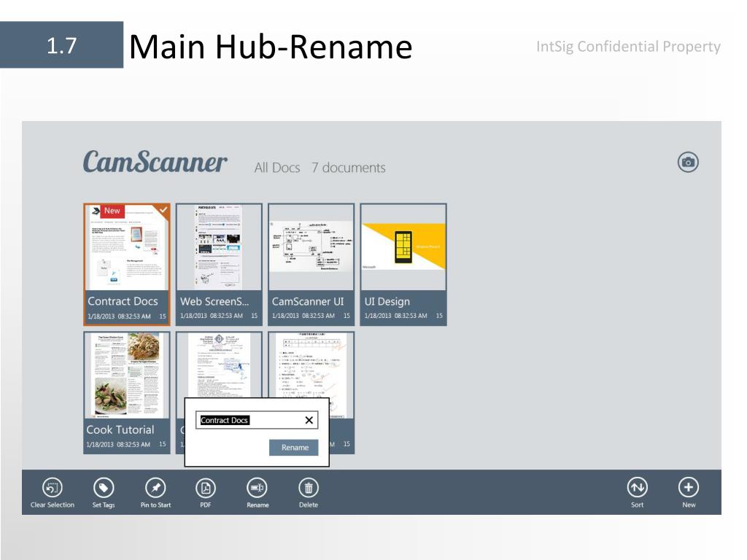
Task: Clear text with the X in the rename box
Action: (x=309, y=420)
